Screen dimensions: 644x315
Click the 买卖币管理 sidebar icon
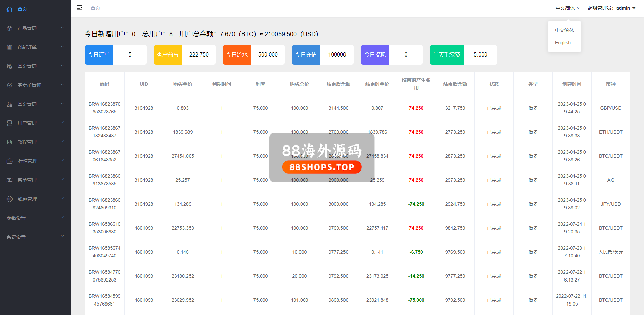[x=9, y=85]
